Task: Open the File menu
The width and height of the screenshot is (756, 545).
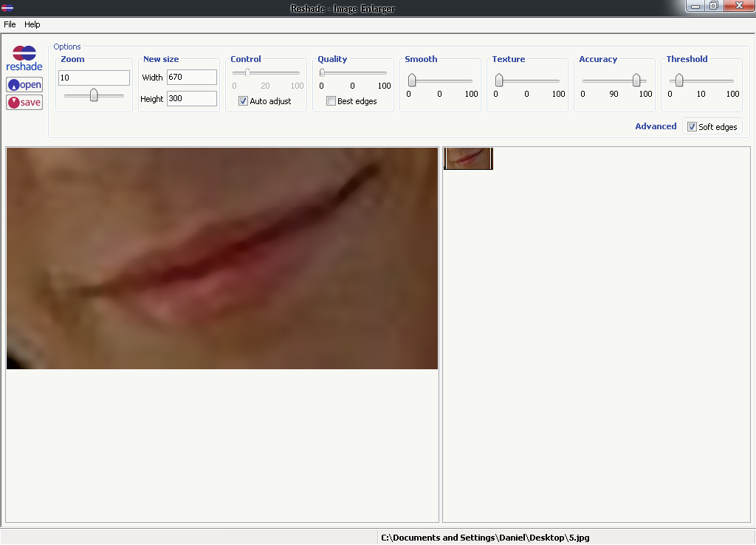Action: pyautogui.click(x=10, y=24)
